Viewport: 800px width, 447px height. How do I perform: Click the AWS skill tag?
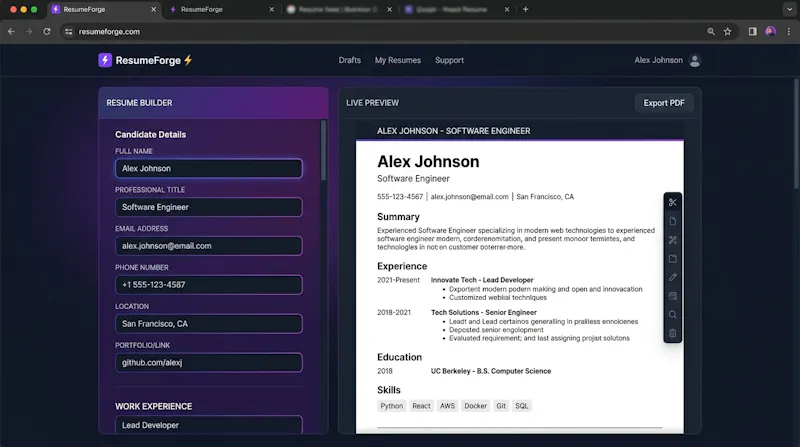pyautogui.click(x=447, y=406)
